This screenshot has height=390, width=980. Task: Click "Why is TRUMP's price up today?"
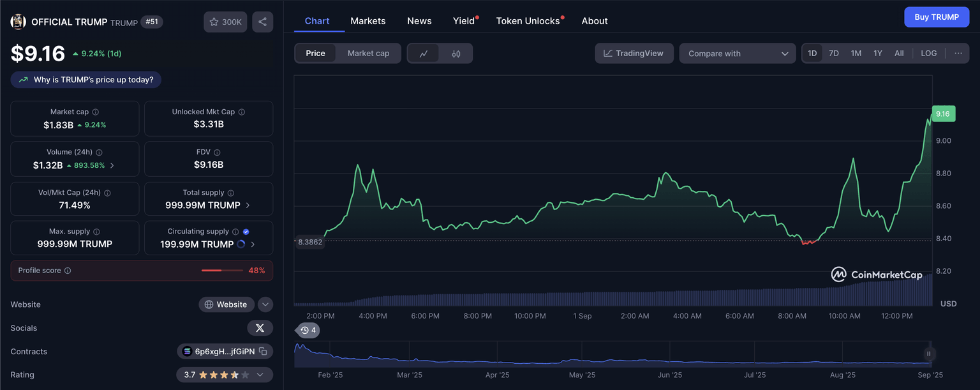[86, 80]
